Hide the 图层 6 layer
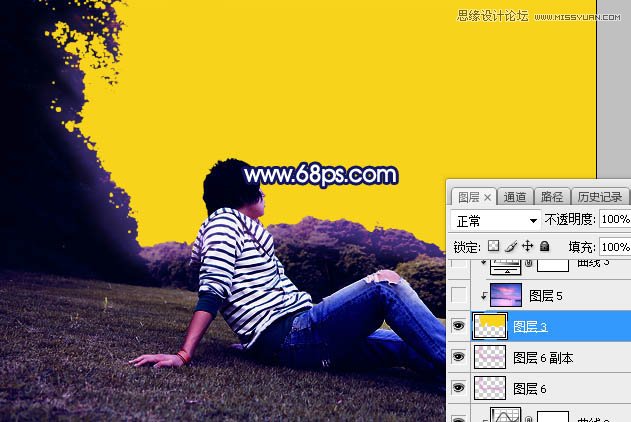This screenshot has width=631, height=422. (x=458, y=387)
